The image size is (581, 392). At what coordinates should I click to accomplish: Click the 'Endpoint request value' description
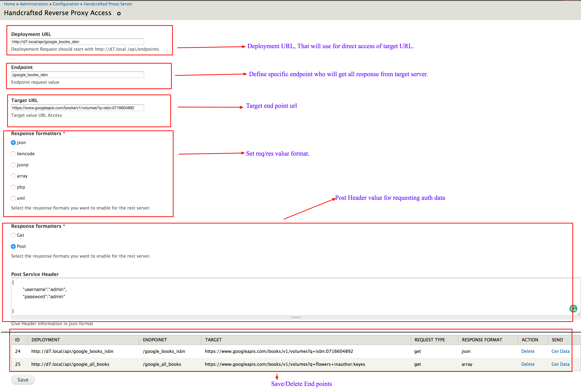pyautogui.click(x=35, y=82)
